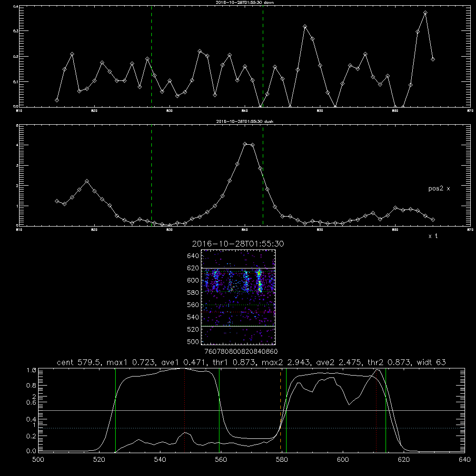Click right green dashed line in dawn plot
Screen dimensions: 476x476
[263, 56]
